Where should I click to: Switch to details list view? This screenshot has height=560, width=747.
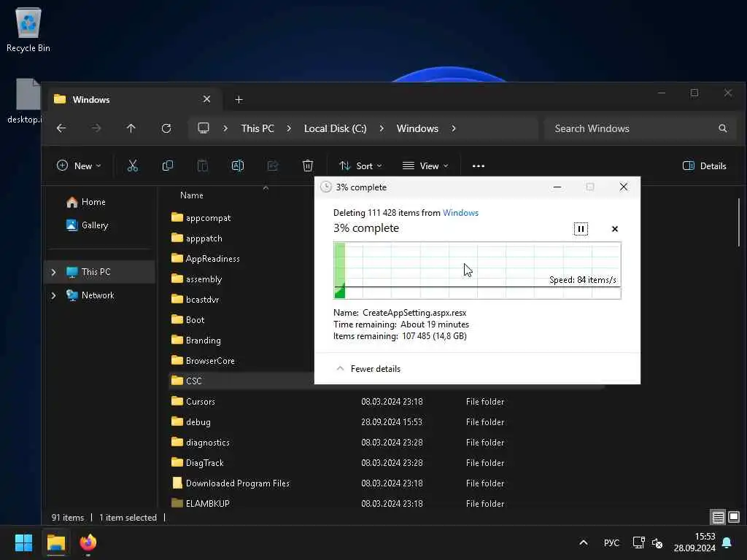(718, 517)
